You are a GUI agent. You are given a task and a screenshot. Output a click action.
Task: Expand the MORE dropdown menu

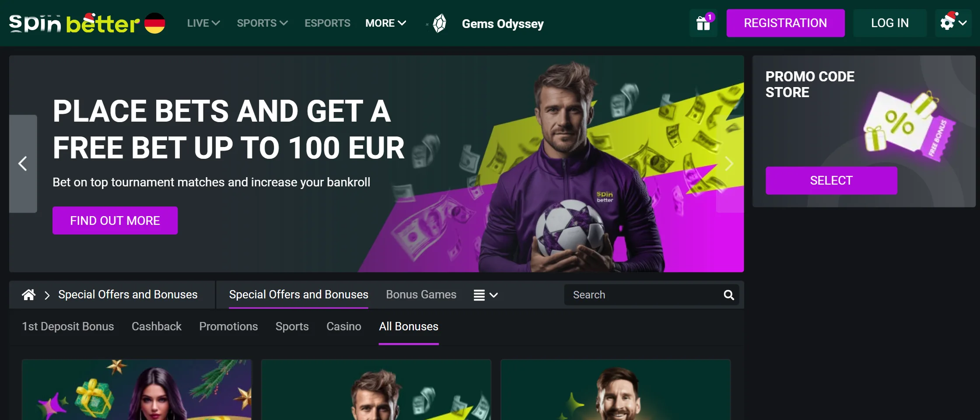click(x=385, y=23)
